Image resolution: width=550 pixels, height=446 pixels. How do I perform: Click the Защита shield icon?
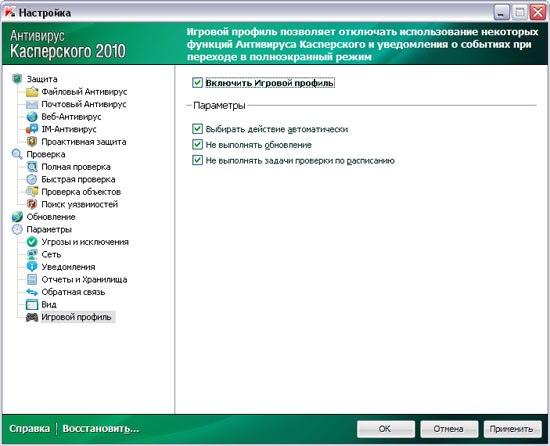pyautogui.click(x=17, y=79)
